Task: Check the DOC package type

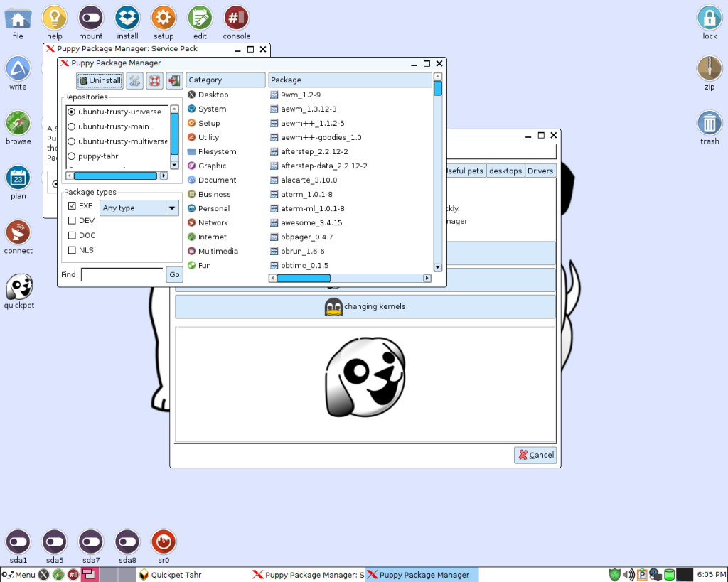Action: 72,235
